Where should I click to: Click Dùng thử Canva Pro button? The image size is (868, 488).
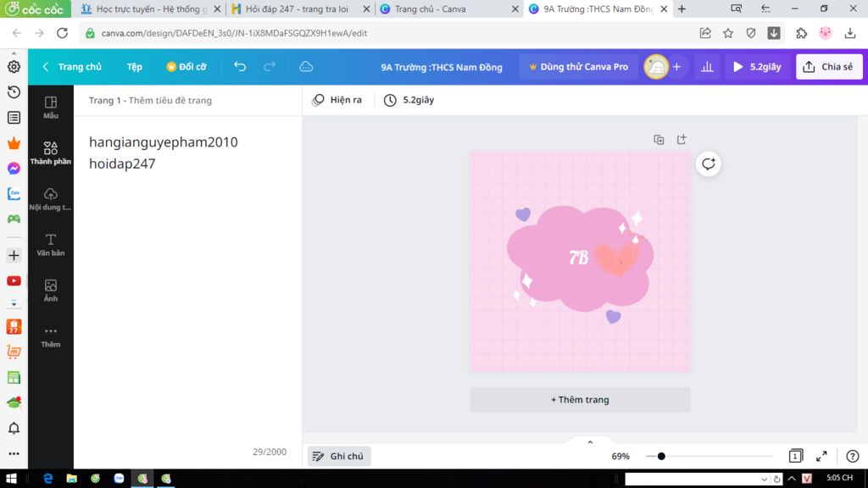[579, 67]
